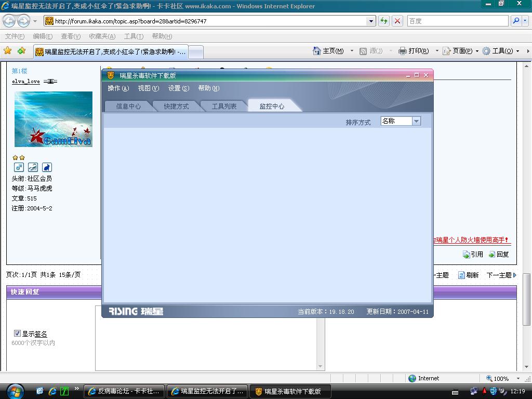Open 帮助(H) menu in Rising window

click(209, 88)
